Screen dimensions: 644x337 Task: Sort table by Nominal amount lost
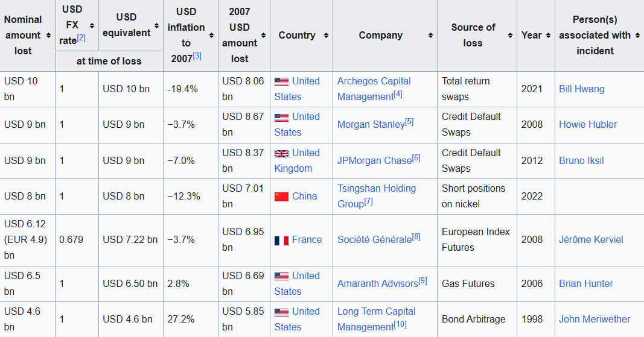pos(48,36)
